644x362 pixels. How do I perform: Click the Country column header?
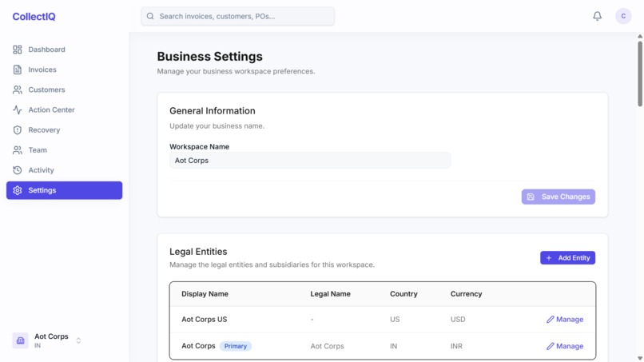403,294
